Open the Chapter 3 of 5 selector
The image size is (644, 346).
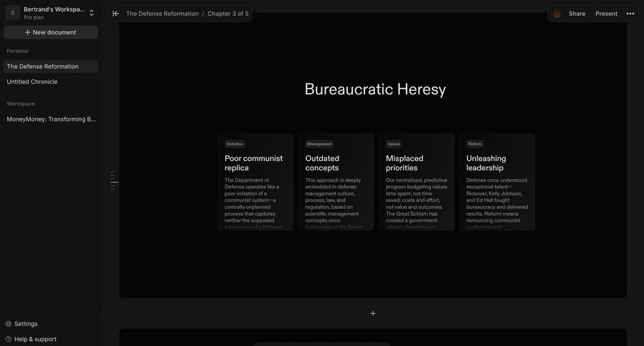click(228, 14)
